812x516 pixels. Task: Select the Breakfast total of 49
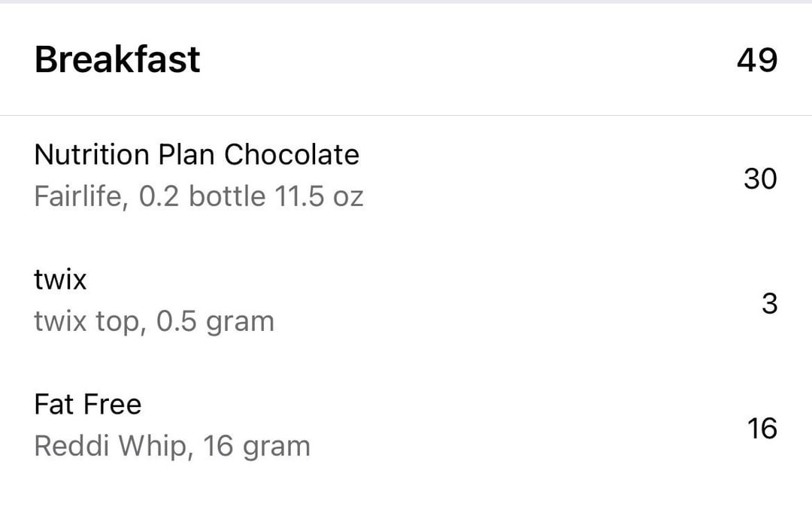tap(756, 60)
